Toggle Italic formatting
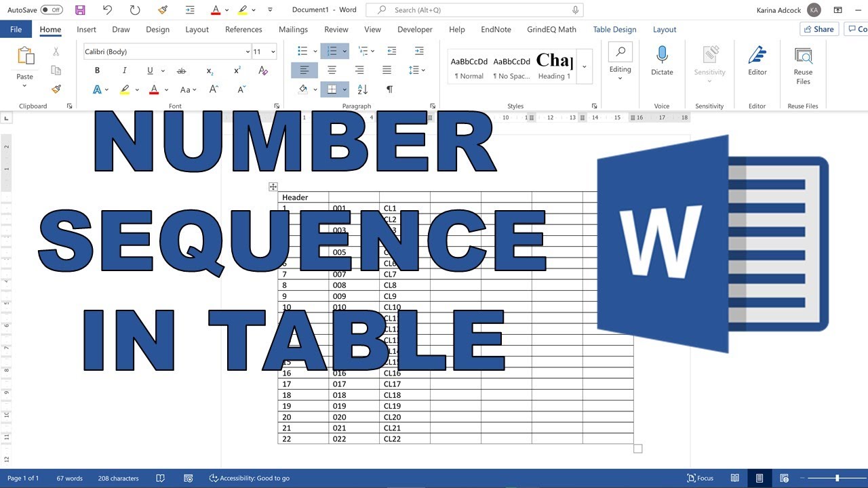Viewport: 868px width, 488px height. tap(124, 70)
